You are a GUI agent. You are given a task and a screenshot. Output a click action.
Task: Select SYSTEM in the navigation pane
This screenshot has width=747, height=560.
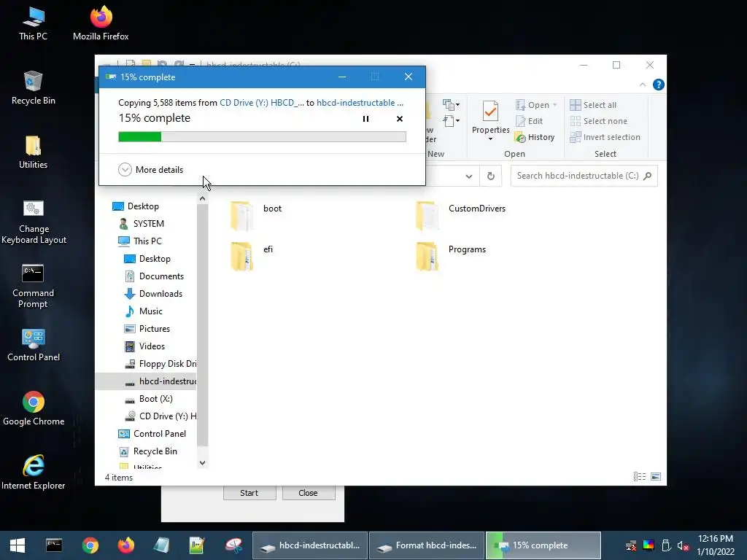click(142, 224)
